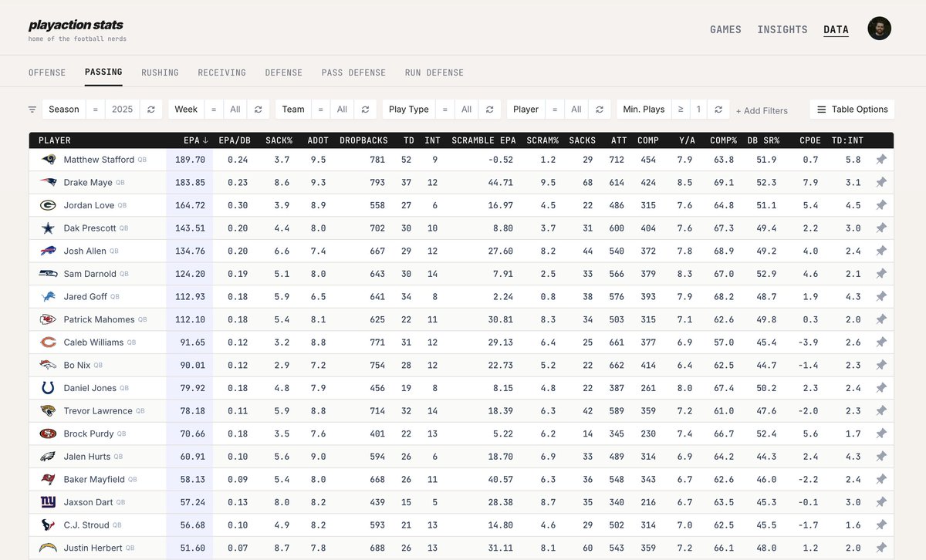The width and height of the screenshot is (926, 560).
Task: Open the Team value All selector
Action: click(x=343, y=110)
